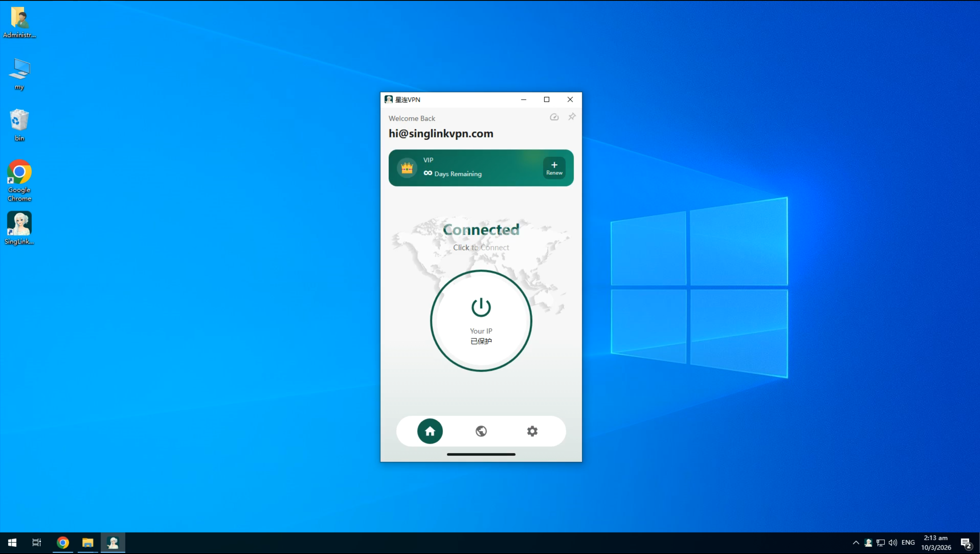The image size is (980, 554).
Task: Open the volume control in the tray
Action: point(893,542)
